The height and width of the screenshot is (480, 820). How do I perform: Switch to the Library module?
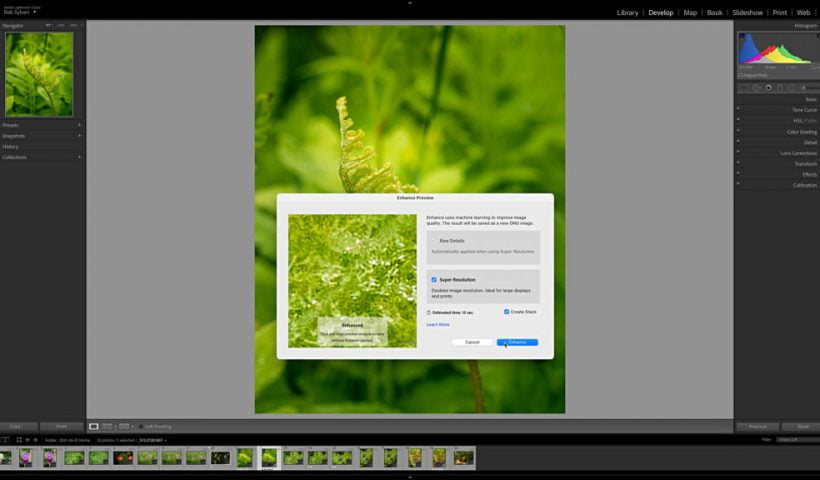click(x=627, y=13)
